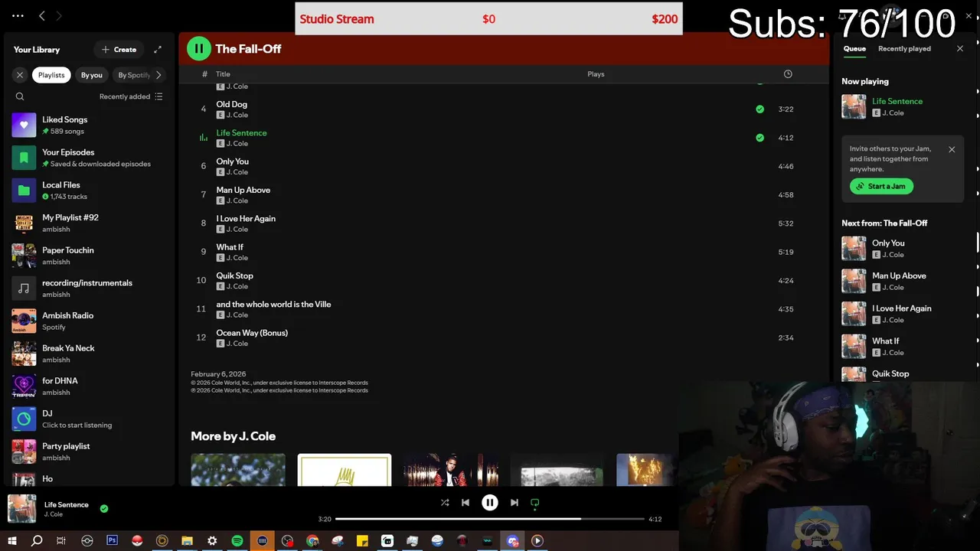Screen dimensions: 980x551
Task: Open search in Your Library
Action: tap(20, 96)
